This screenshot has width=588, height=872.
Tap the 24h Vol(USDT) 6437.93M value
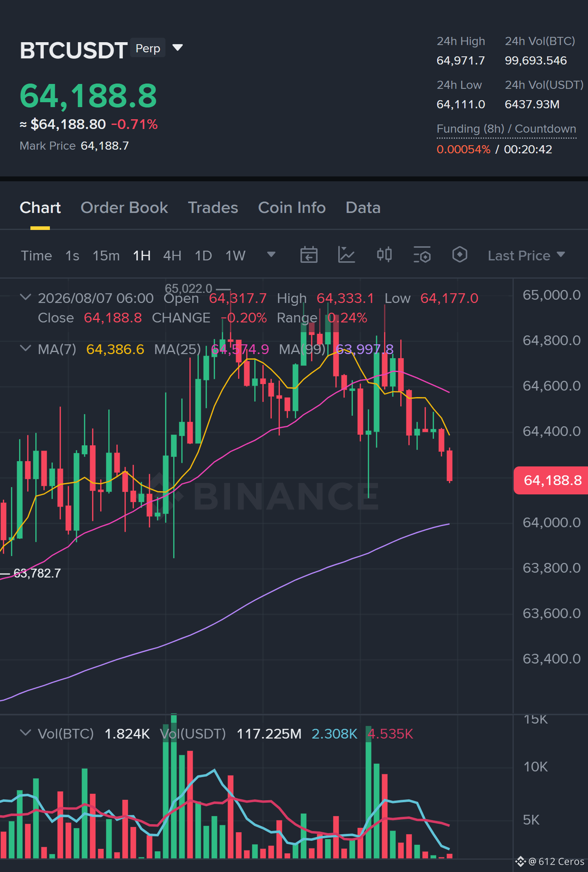[532, 104]
